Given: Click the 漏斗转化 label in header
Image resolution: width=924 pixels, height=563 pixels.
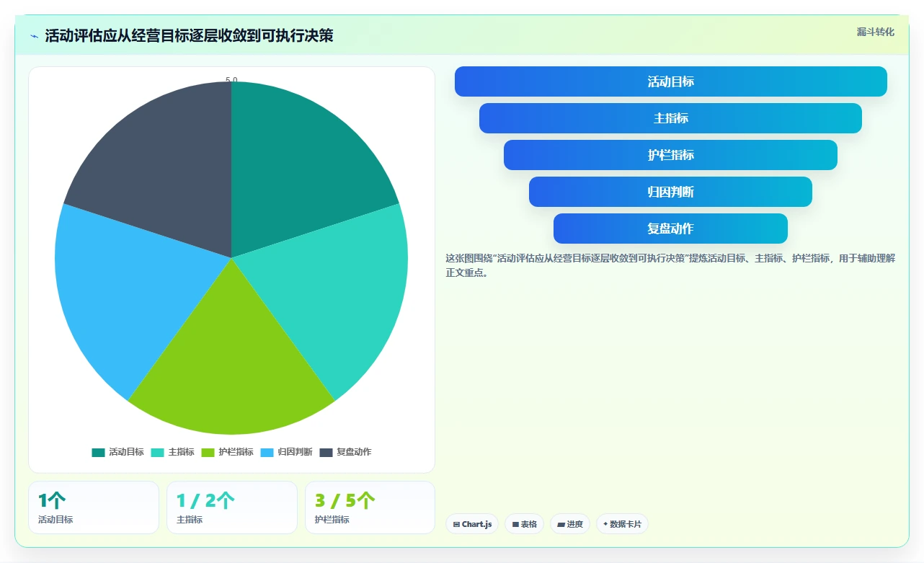Looking at the screenshot, I should point(876,32).
